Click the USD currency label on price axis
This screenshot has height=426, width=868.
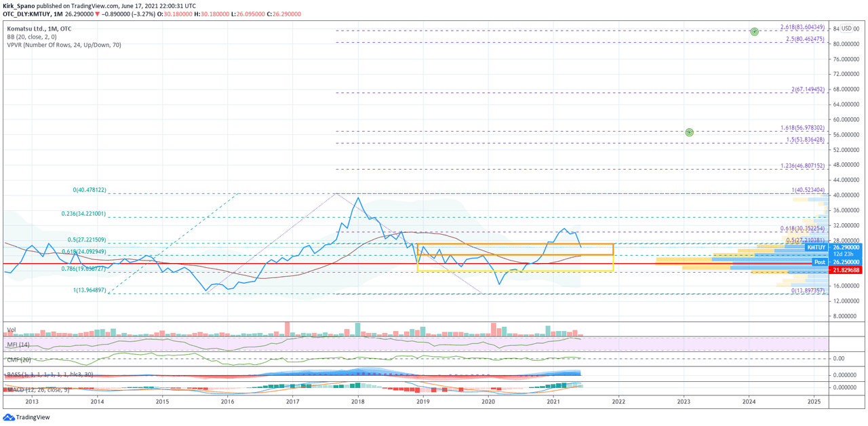click(847, 28)
